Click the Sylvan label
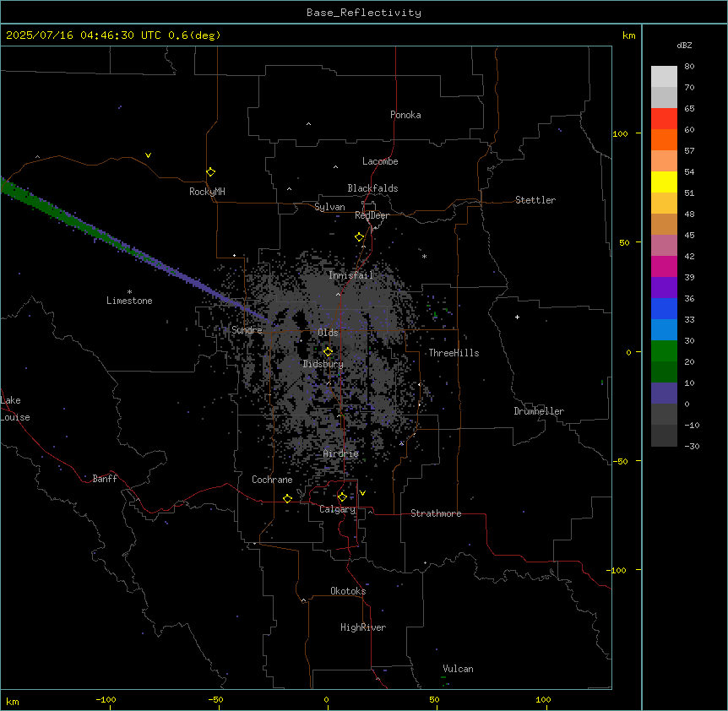728x711 pixels. (x=329, y=207)
